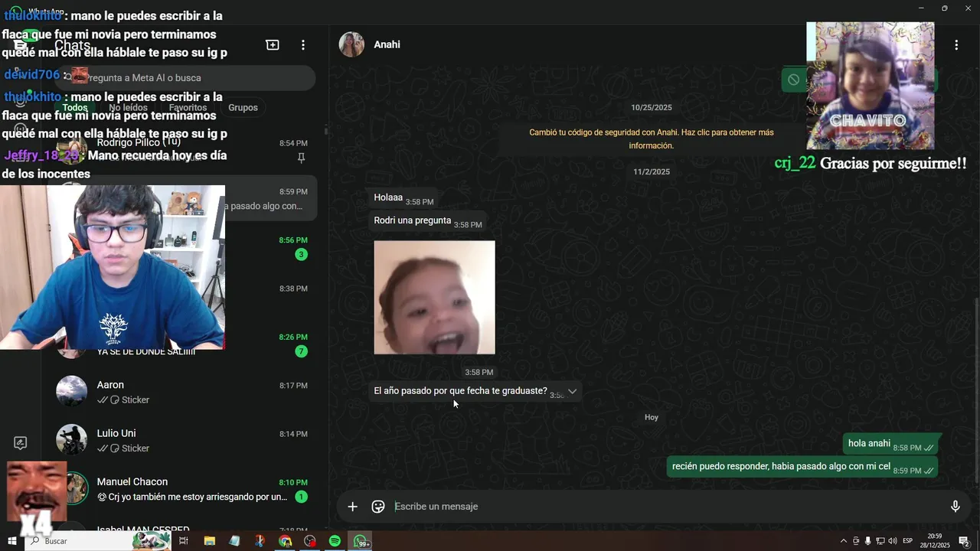
Task: Click the 'recién puedo responder' sent message
Action: [802, 468]
